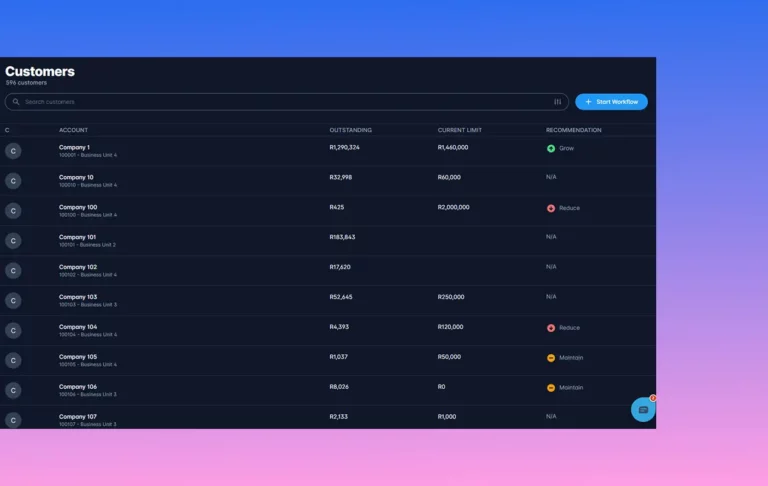768x486 pixels.
Task: Click Reduce icon for Company 104
Action: [x=551, y=328]
